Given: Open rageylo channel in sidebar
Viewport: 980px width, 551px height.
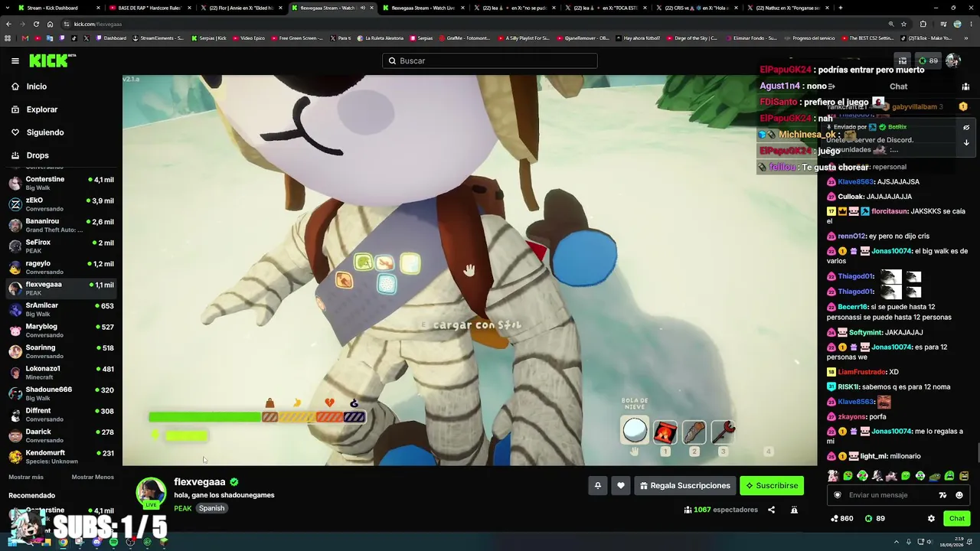Looking at the screenshot, I should pyautogui.click(x=61, y=267).
